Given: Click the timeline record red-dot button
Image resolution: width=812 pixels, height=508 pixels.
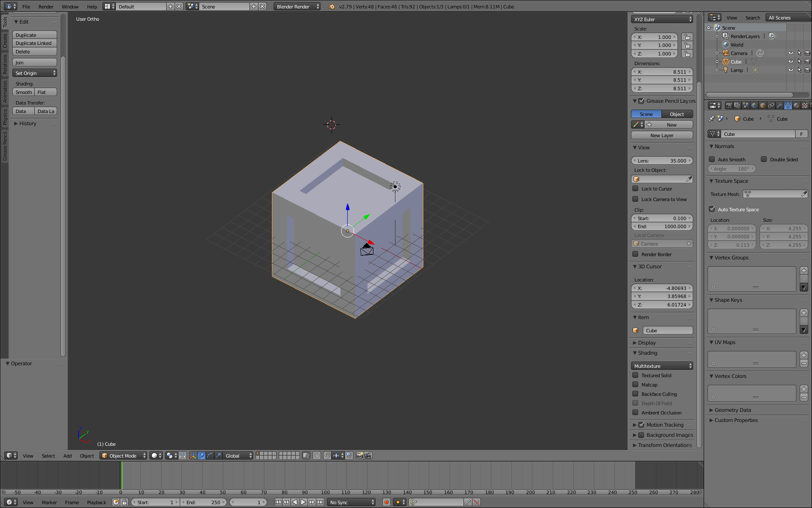Looking at the screenshot, I should (x=386, y=502).
